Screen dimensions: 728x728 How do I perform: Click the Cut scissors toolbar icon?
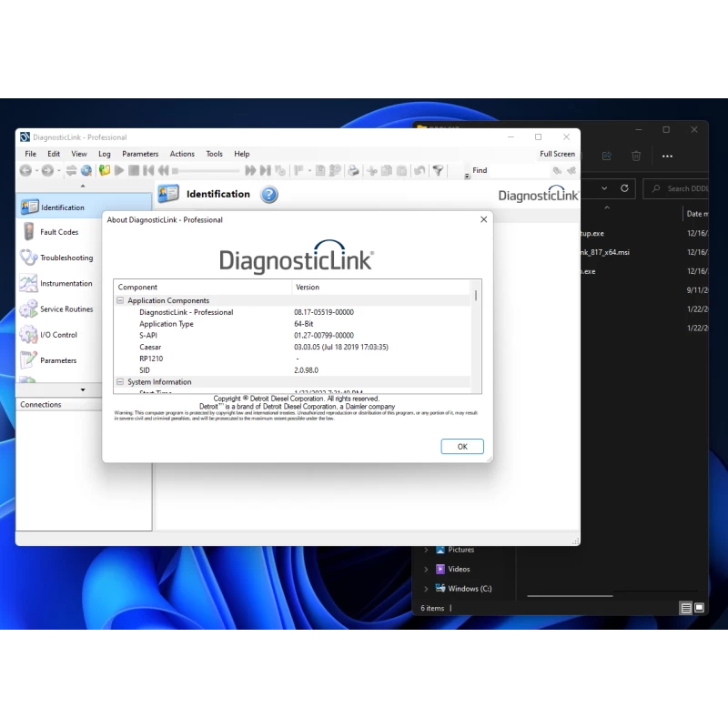pos(372,171)
